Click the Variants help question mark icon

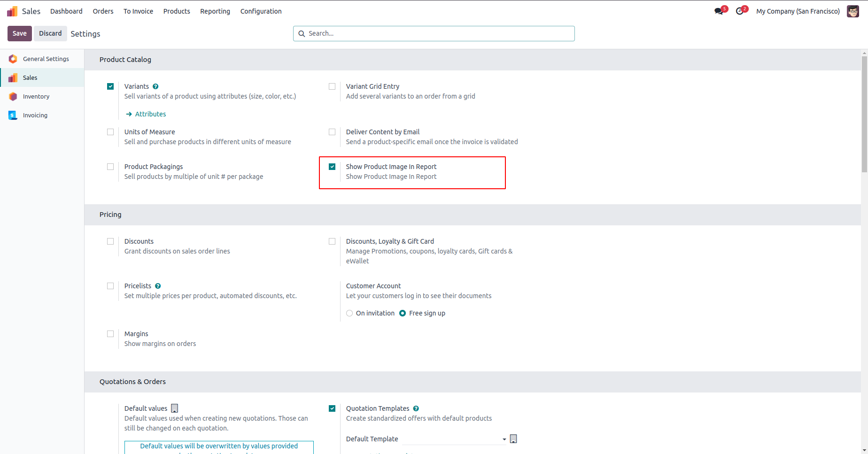click(x=155, y=86)
